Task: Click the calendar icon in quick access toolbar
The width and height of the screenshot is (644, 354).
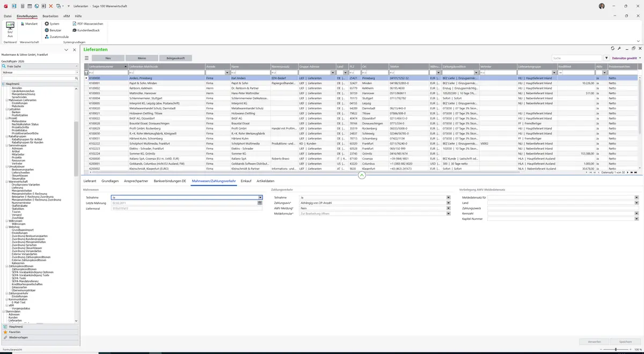Action: click(x=29, y=6)
